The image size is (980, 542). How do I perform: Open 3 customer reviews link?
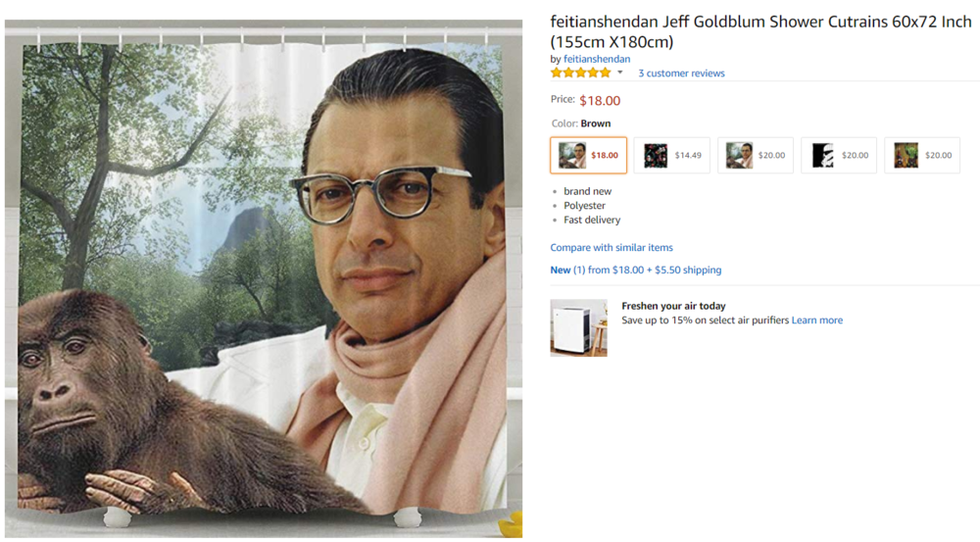click(x=681, y=74)
